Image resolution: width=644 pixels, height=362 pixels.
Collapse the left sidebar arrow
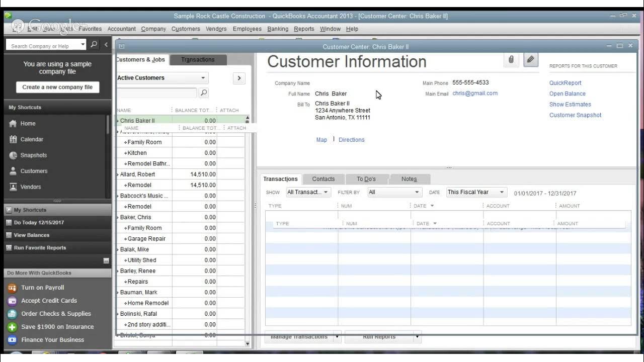click(x=106, y=45)
